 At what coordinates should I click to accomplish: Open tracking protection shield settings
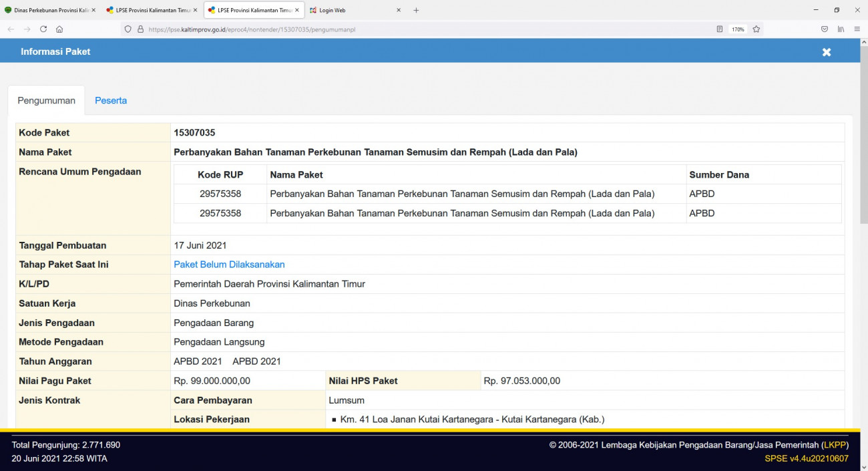pyautogui.click(x=127, y=29)
